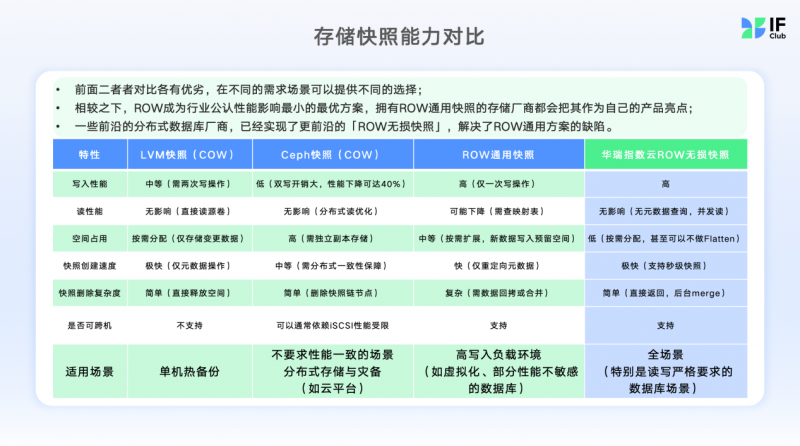Click cell 中等（需分布式一致性保障）
The image size is (800, 446).
tap(333, 266)
